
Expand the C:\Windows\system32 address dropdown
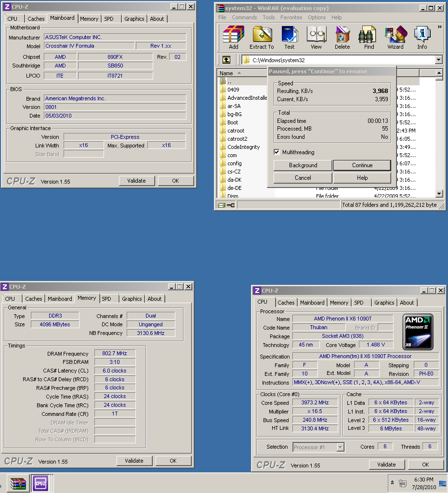(438, 60)
